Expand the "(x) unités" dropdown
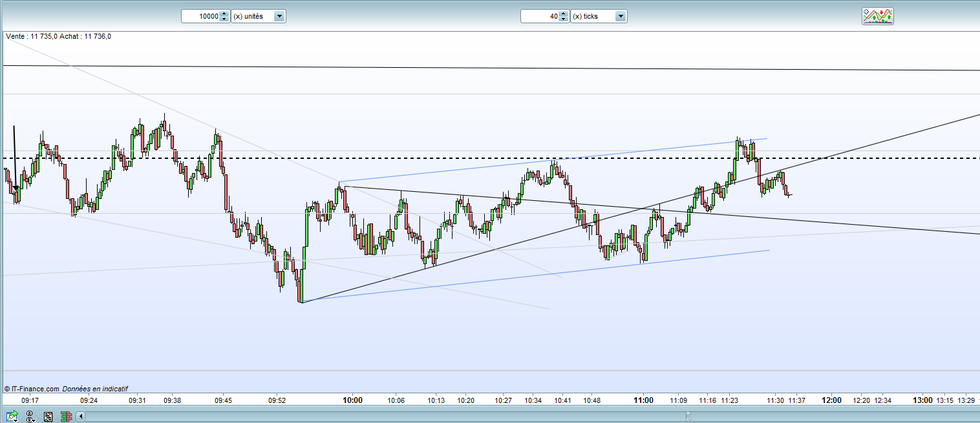Viewport: 980px width, 423px height. click(279, 16)
